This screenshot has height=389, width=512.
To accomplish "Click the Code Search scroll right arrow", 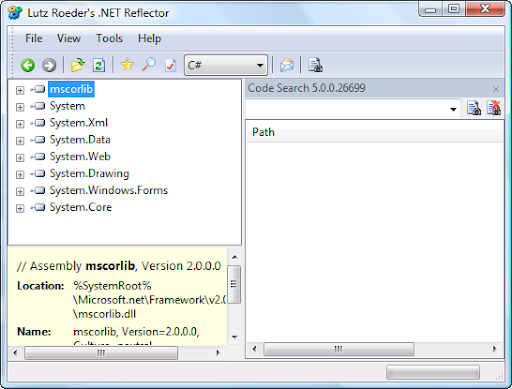I will [495, 349].
